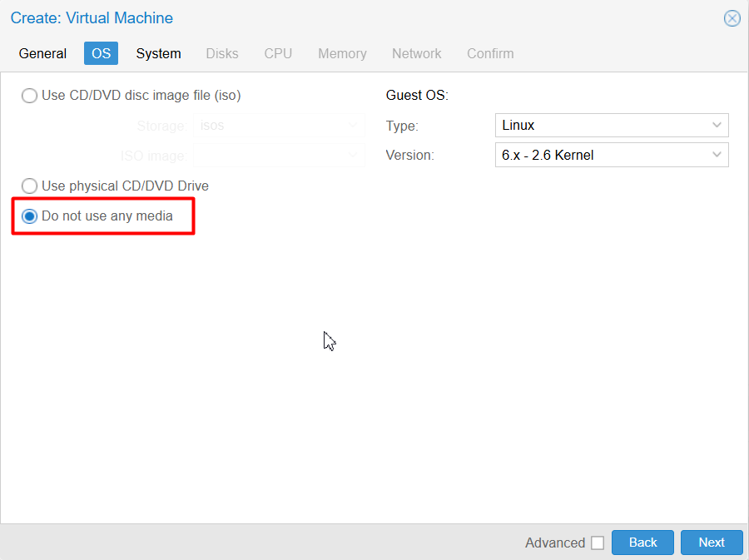Click the Advanced label text
The height and width of the screenshot is (560, 749).
(555, 543)
